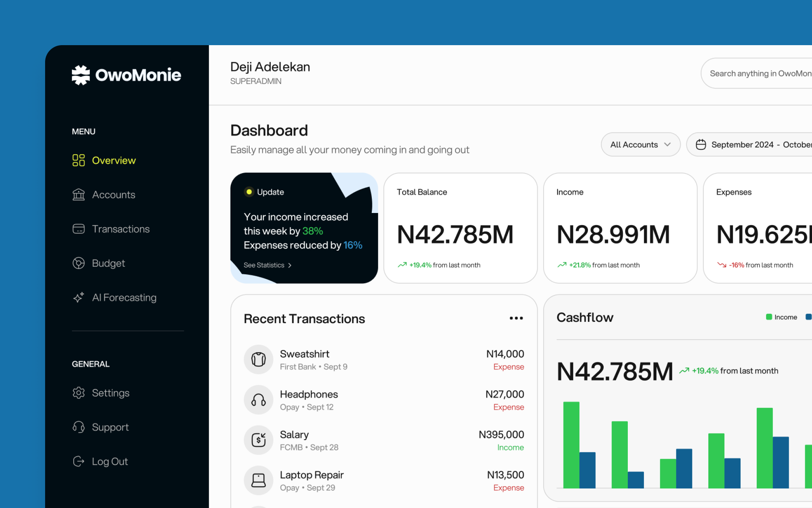The width and height of the screenshot is (812, 508).
Task: Open the Support page link
Action: [x=100, y=427]
